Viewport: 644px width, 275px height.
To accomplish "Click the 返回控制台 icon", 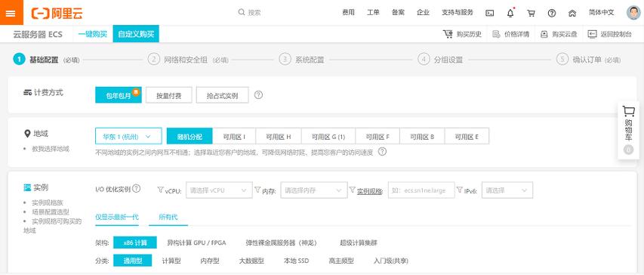I will (x=592, y=34).
